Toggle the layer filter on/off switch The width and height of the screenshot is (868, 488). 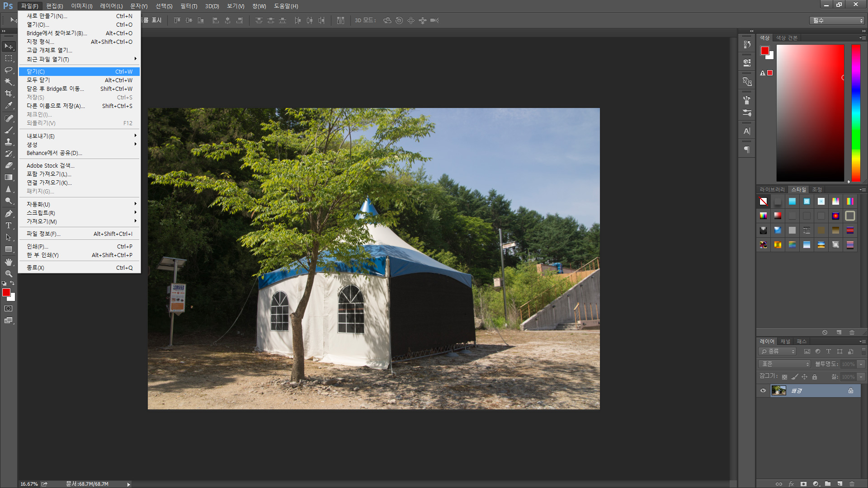click(x=863, y=351)
